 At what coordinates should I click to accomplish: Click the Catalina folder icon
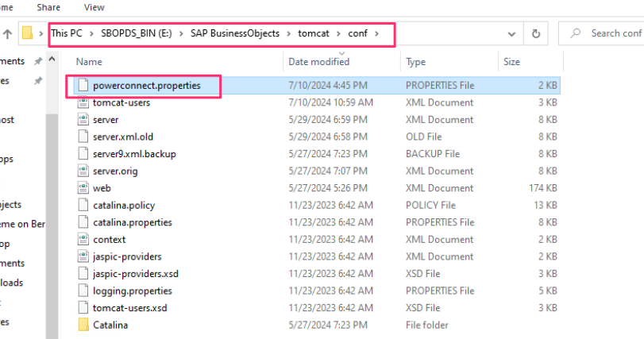[83, 325]
